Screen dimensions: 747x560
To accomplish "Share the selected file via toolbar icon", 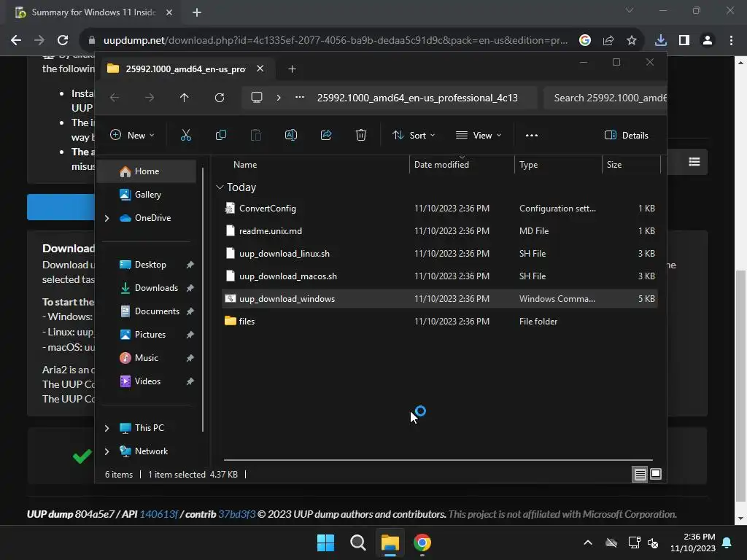I will (x=326, y=135).
